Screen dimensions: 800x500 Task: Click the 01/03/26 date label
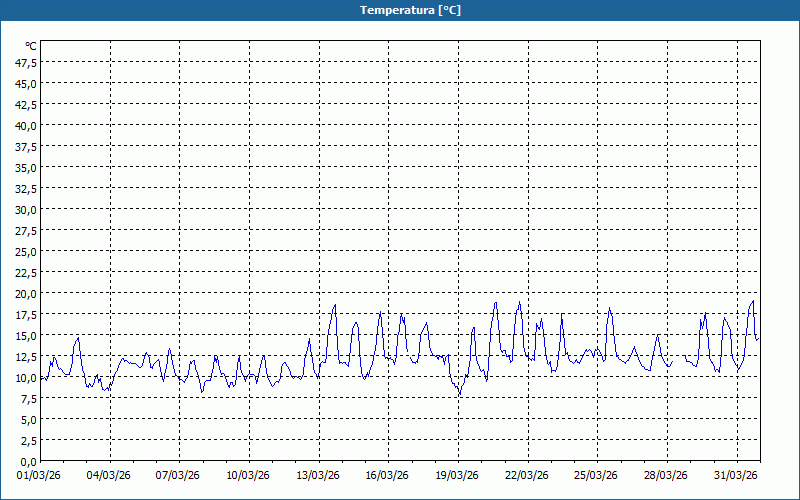[x=39, y=476]
